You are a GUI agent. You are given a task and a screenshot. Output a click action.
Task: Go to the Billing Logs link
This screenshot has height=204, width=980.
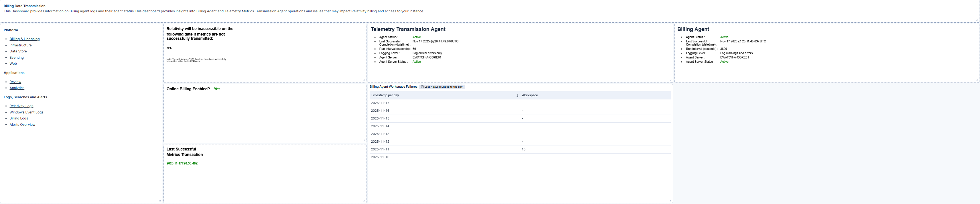tap(19, 118)
